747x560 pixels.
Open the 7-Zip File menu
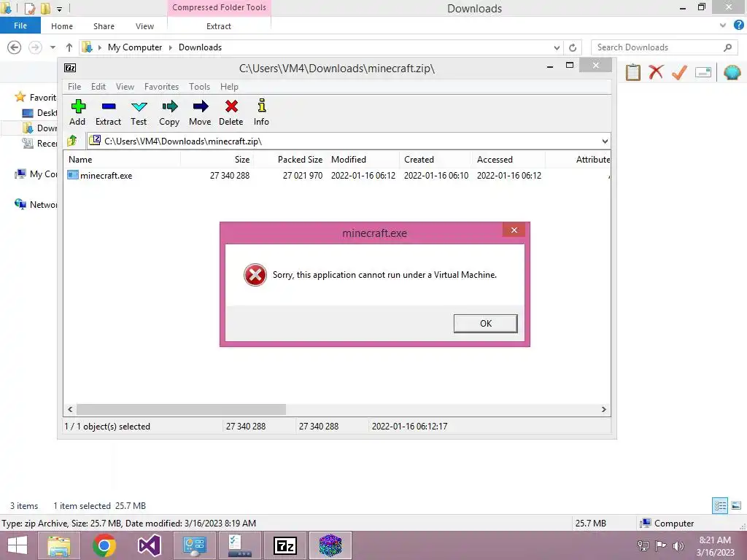74,87
